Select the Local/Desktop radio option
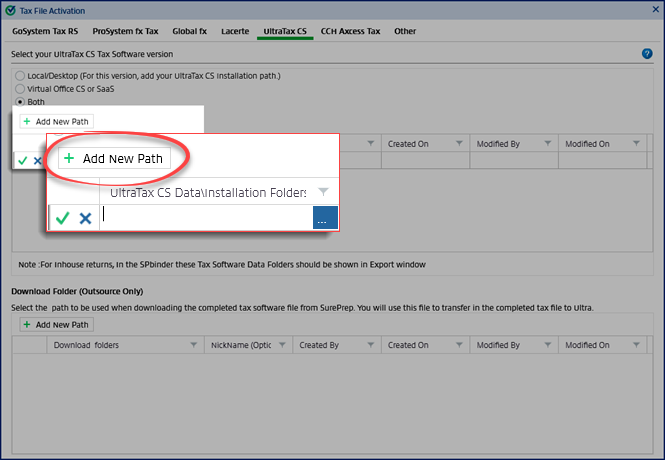 point(19,77)
